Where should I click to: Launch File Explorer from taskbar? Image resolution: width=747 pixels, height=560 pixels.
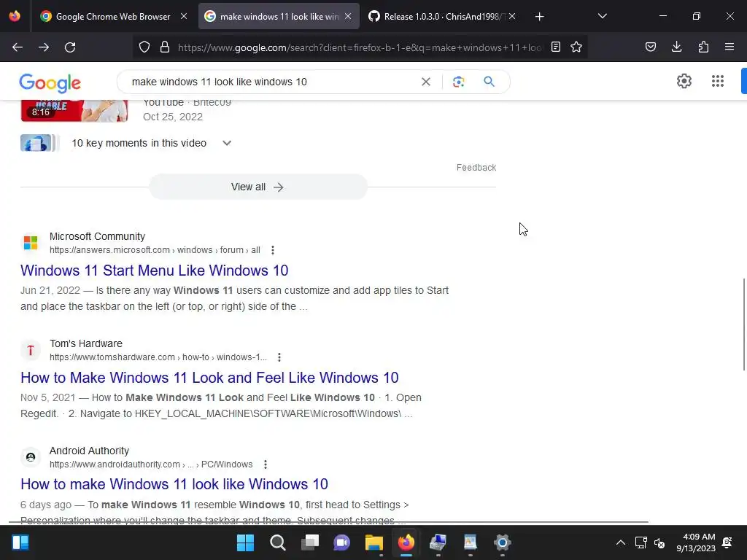click(374, 542)
